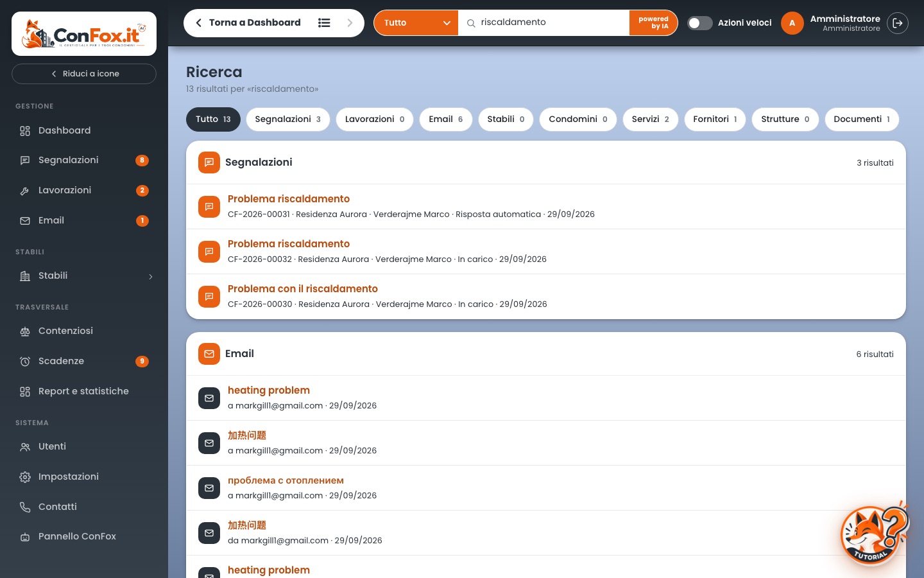The height and width of the screenshot is (578, 924).
Task: Select the Servizi 2 filter tab
Action: click(x=650, y=119)
